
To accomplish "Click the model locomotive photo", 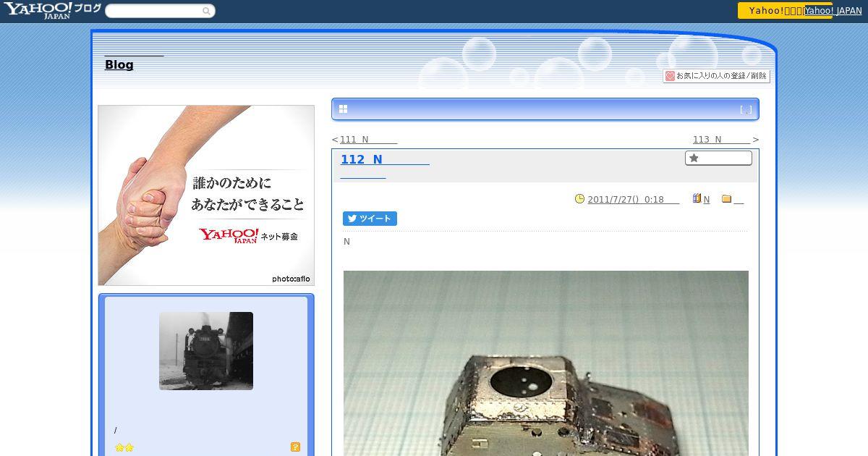I will (546, 363).
